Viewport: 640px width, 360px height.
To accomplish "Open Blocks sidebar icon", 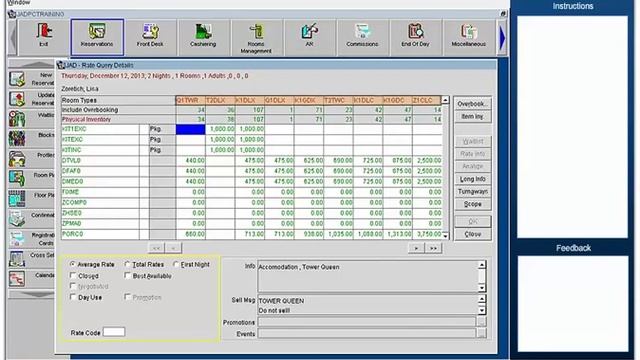I will coord(17,138).
